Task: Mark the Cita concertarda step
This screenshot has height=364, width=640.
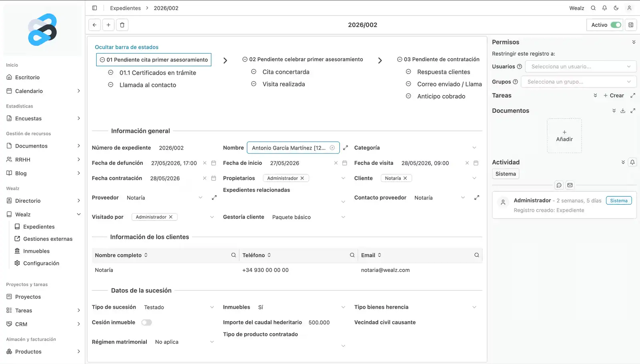Action: tap(254, 72)
